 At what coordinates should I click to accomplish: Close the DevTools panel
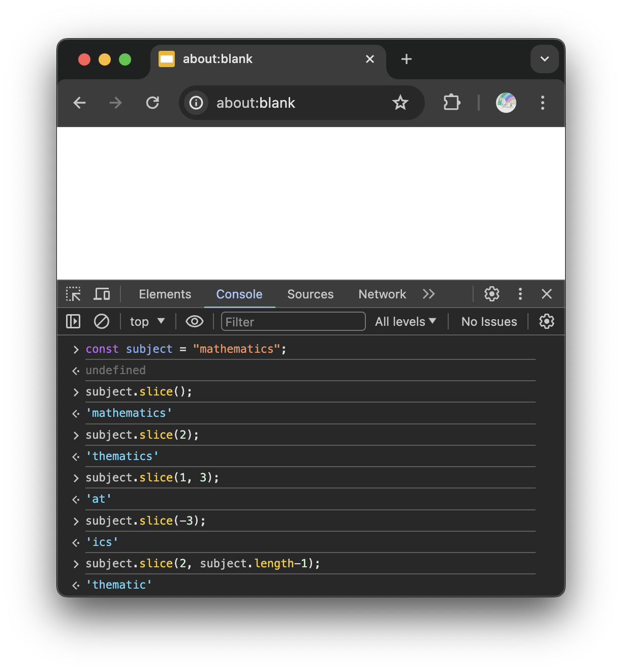pyautogui.click(x=547, y=294)
